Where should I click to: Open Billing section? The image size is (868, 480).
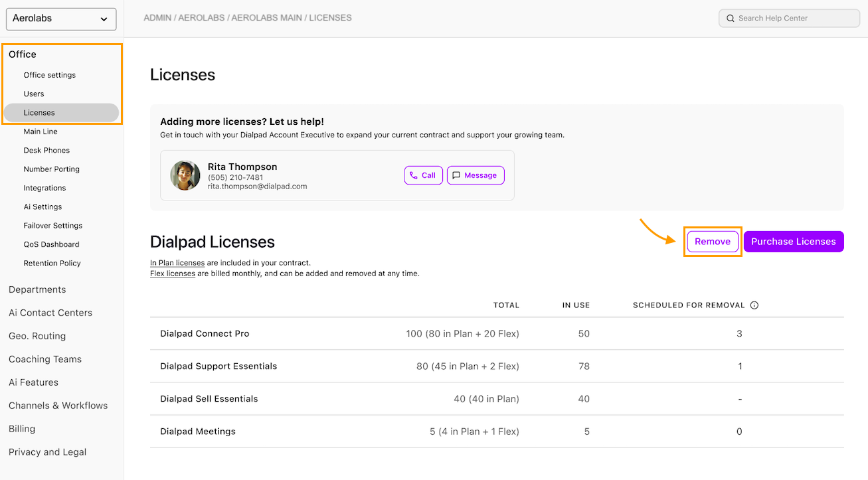pyautogui.click(x=22, y=429)
